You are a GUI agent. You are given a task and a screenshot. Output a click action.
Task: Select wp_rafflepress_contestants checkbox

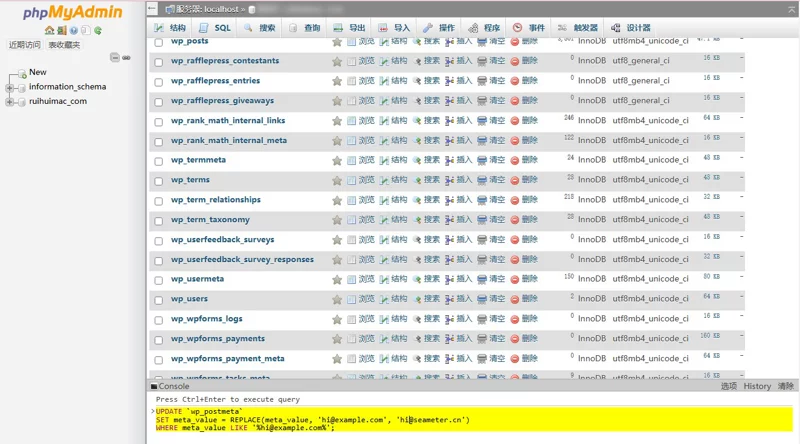point(159,62)
